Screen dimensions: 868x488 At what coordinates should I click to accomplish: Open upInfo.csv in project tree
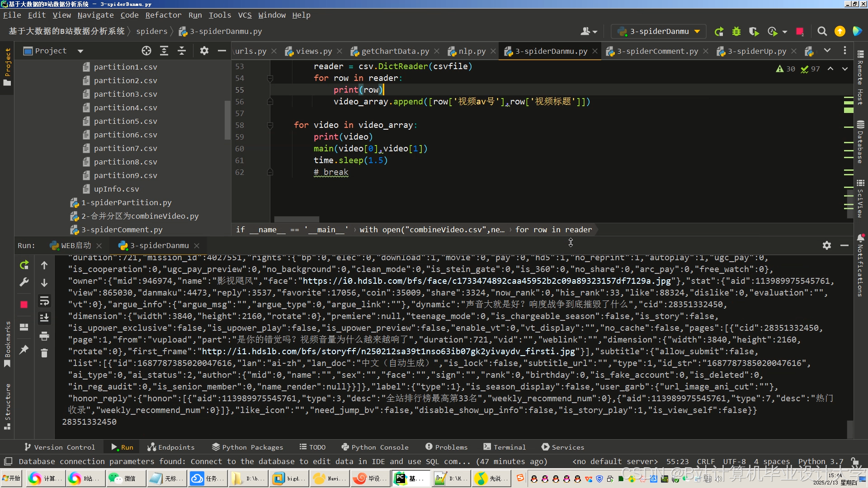116,189
